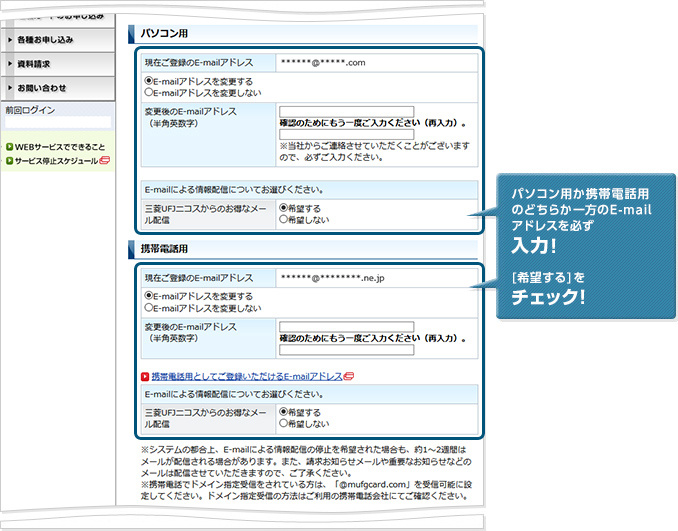Image resolution: width=678 pixels, height=531 pixels.
Task: Focus the confirmation E-mail field for パソコン用
Action: (347, 134)
